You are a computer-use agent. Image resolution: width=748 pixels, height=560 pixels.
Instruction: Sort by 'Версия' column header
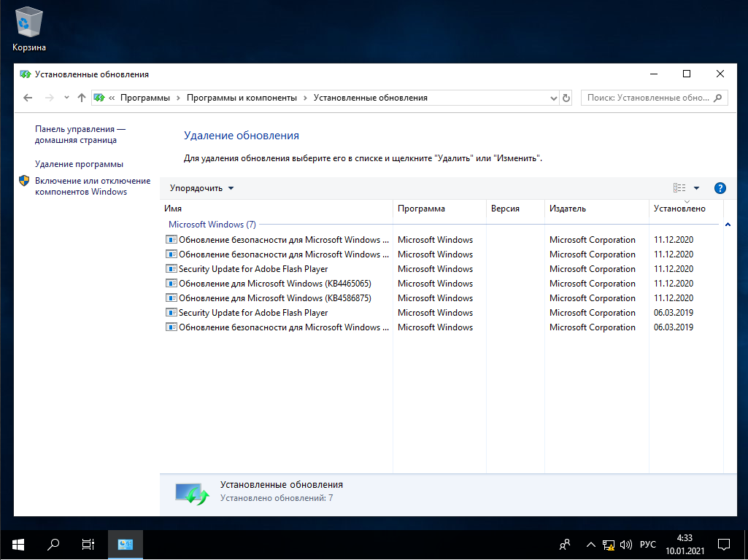[x=515, y=209]
